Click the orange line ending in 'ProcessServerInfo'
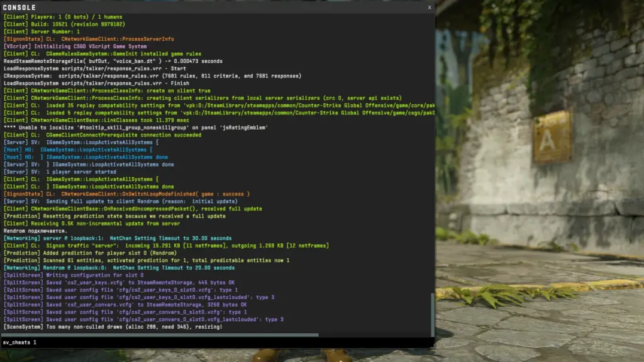Image resolution: width=644 pixels, height=362 pixels. point(88,39)
